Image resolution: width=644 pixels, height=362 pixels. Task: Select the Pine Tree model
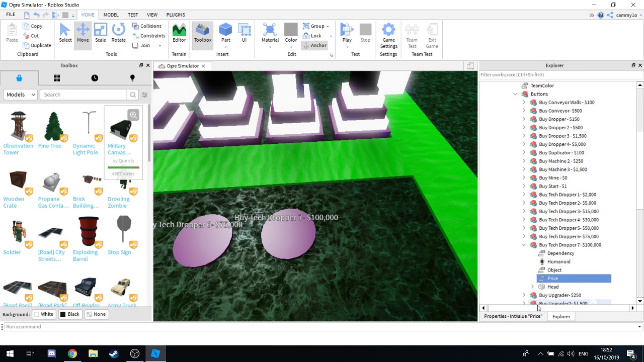52,130
